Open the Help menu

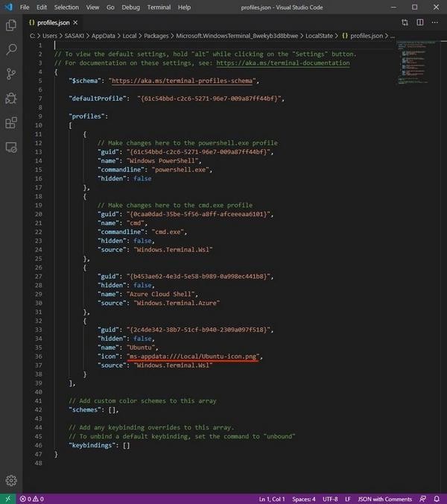pyautogui.click(x=184, y=7)
